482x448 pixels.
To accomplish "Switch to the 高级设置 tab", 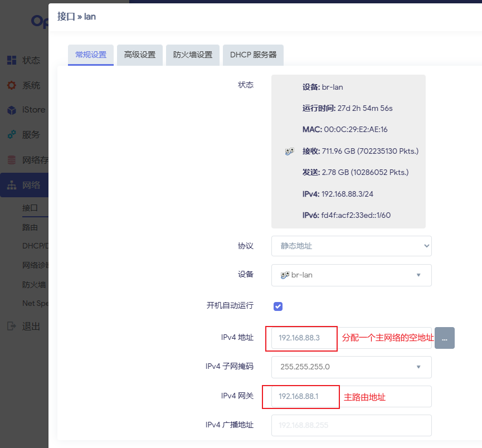I will click(x=140, y=55).
